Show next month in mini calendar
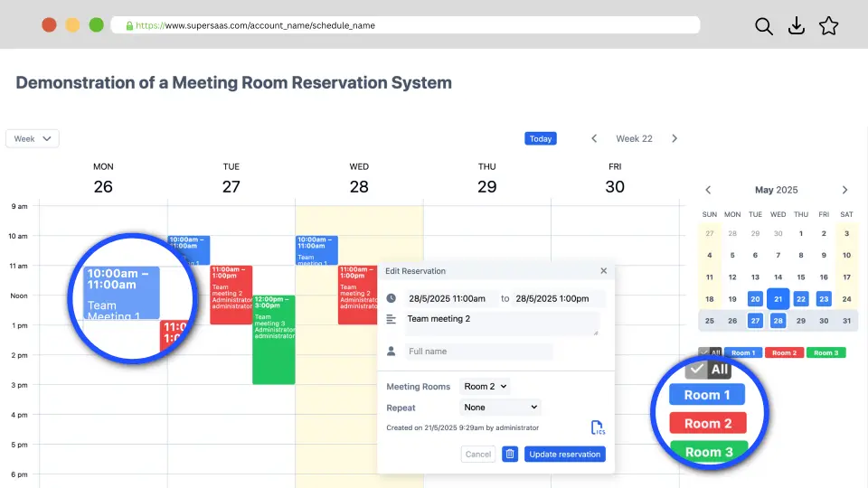 845,190
